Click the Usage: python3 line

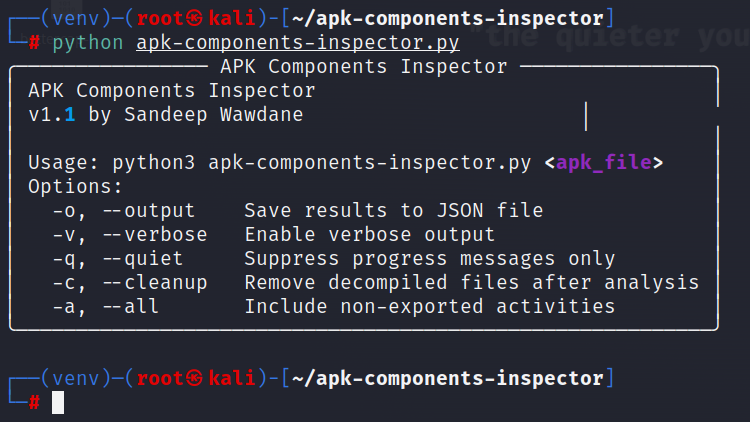point(345,163)
